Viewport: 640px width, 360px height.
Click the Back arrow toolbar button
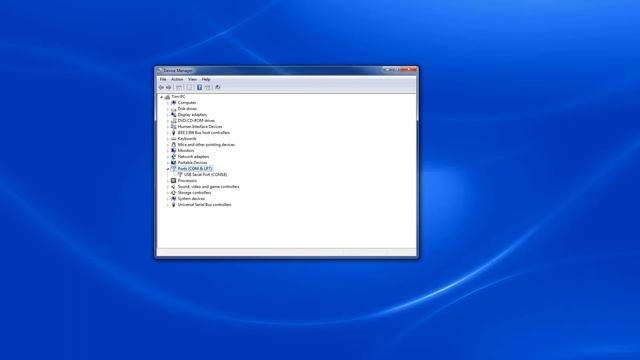(x=161, y=87)
